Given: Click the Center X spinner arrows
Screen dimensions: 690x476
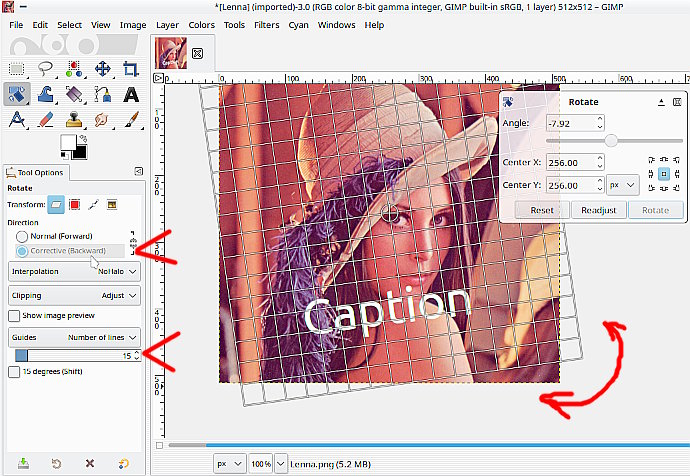Looking at the screenshot, I should pyautogui.click(x=600, y=162).
